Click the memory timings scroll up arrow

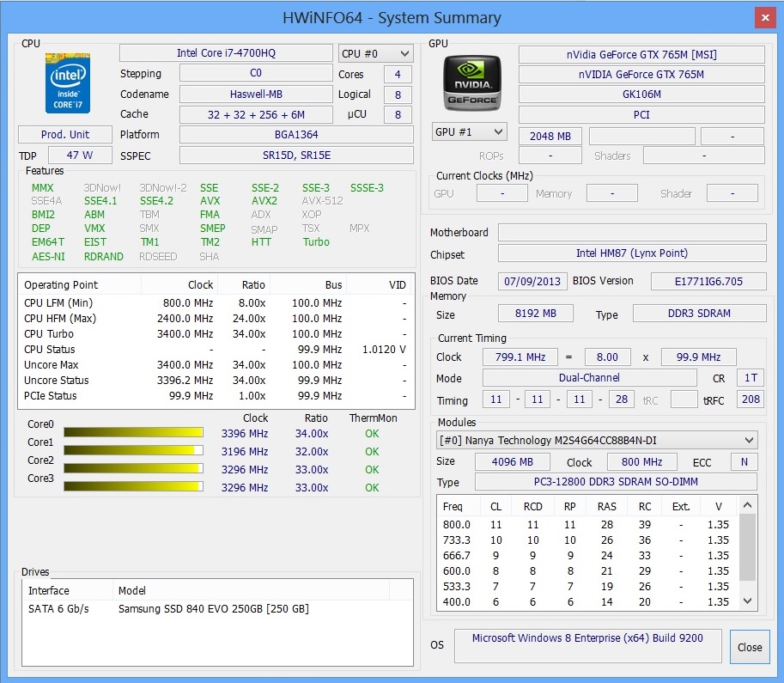pos(747,505)
